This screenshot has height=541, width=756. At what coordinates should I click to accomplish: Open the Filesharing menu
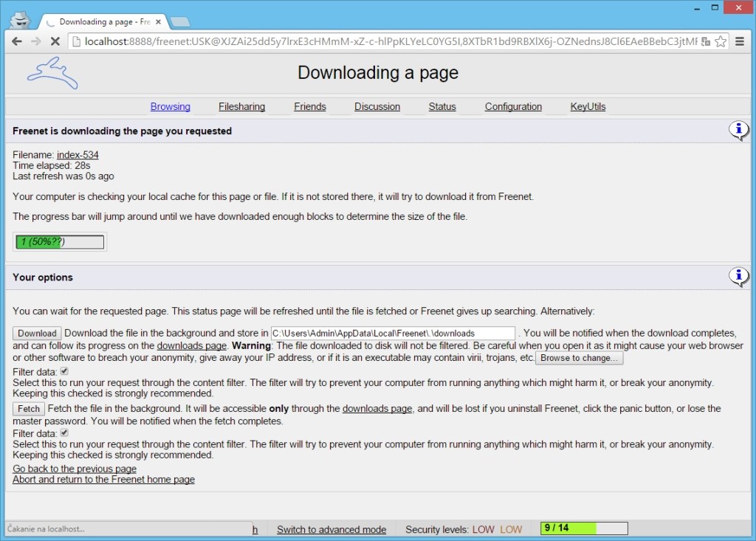pos(241,106)
